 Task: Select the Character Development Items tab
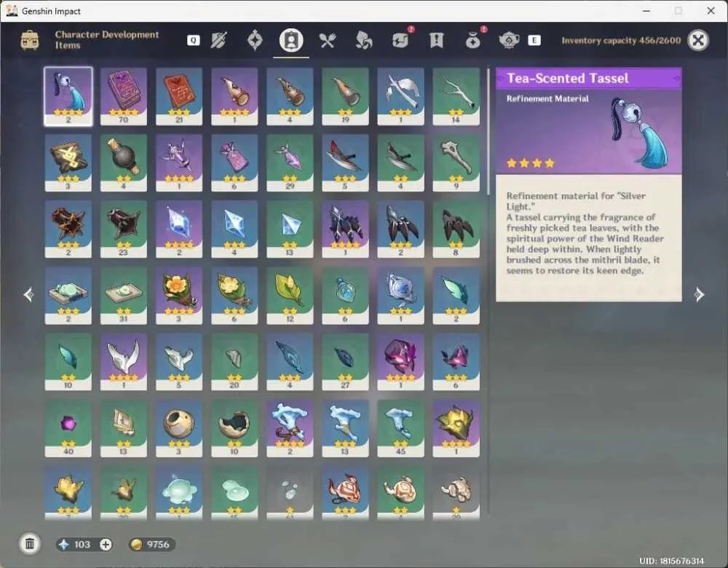click(x=291, y=40)
